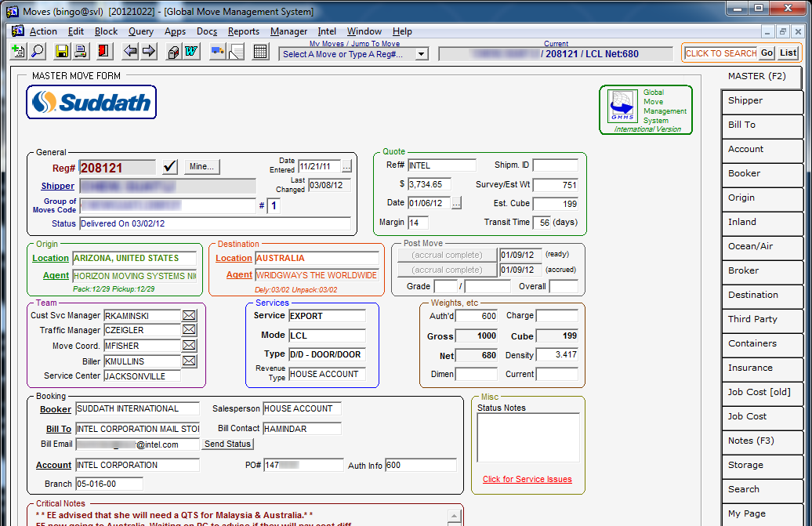The image size is (812, 526).
Task: Open date picker beside Quote Date
Action: [455, 203]
